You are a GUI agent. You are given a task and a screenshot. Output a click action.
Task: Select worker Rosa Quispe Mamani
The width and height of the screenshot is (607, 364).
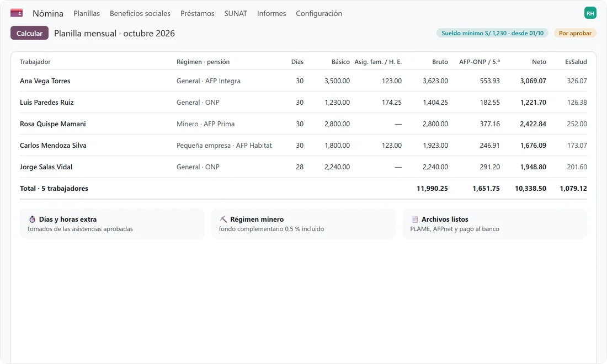[52, 124]
